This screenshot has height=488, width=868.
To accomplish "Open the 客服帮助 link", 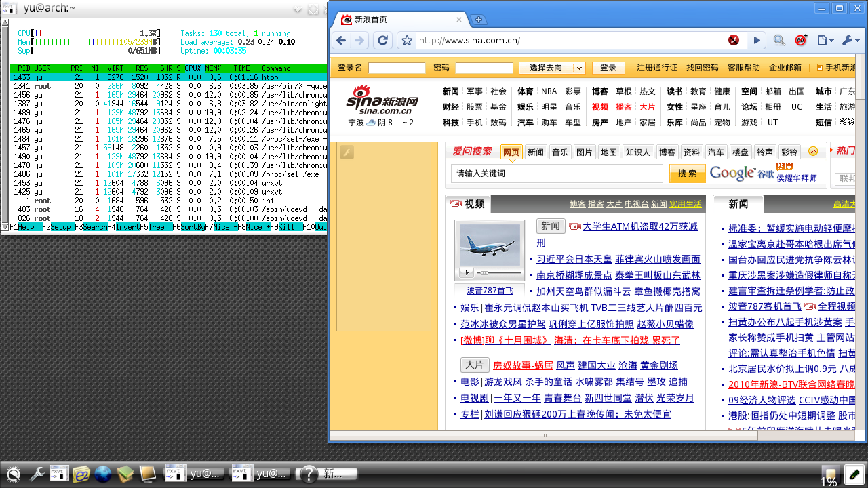I will tap(744, 68).
